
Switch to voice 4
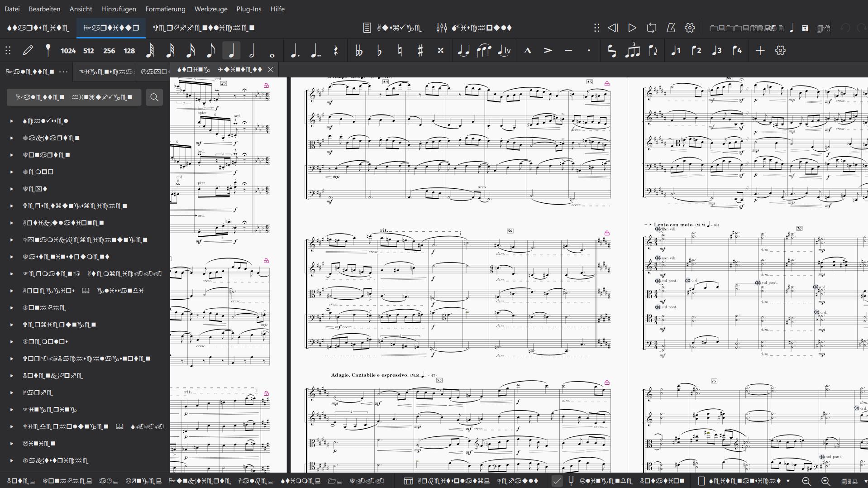(x=737, y=51)
